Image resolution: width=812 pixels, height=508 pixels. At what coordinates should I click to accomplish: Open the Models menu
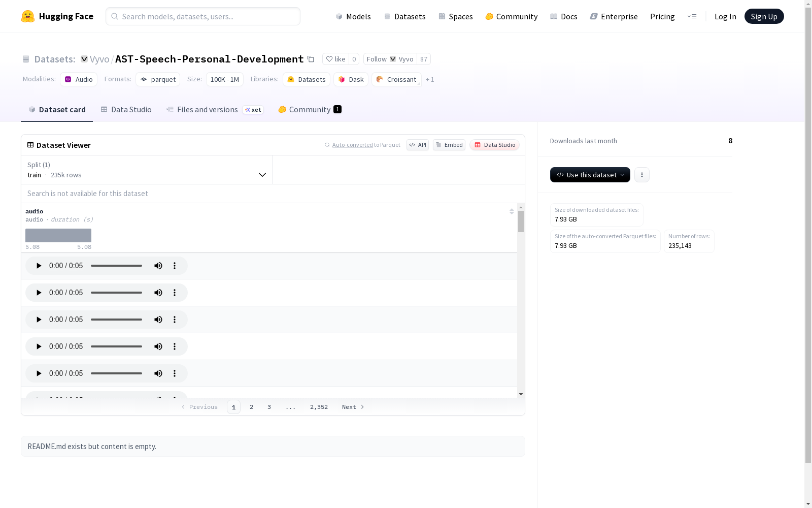353,16
